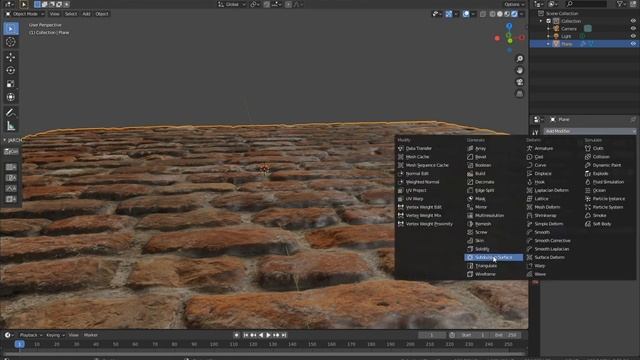Choose the Move tool
640x360 pixels.
coord(11,57)
